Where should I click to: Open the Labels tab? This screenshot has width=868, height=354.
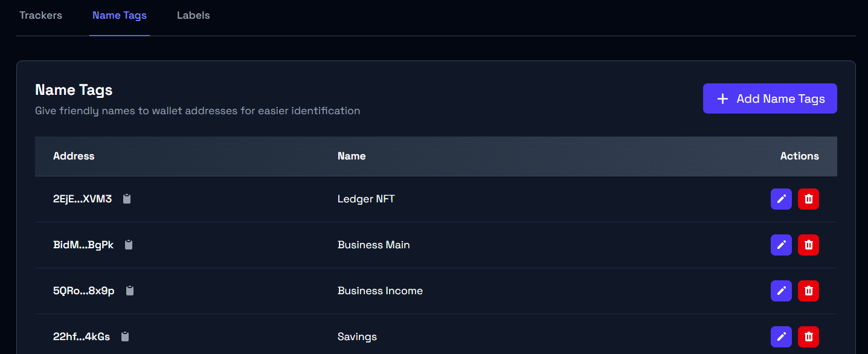point(193,16)
